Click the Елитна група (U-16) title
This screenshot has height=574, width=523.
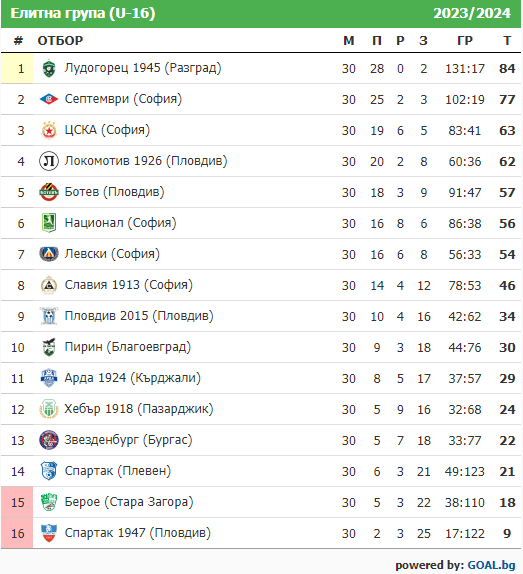tap(83, 13)
